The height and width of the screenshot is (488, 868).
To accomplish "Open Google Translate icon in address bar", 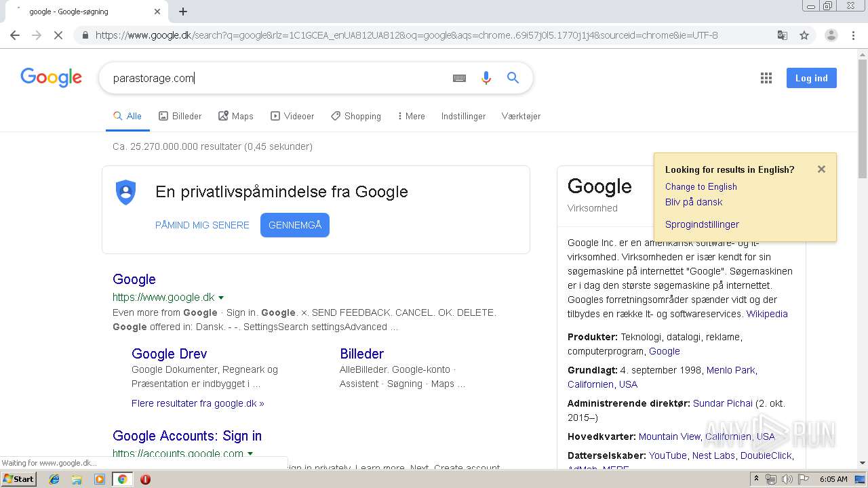I will point(783,35).
